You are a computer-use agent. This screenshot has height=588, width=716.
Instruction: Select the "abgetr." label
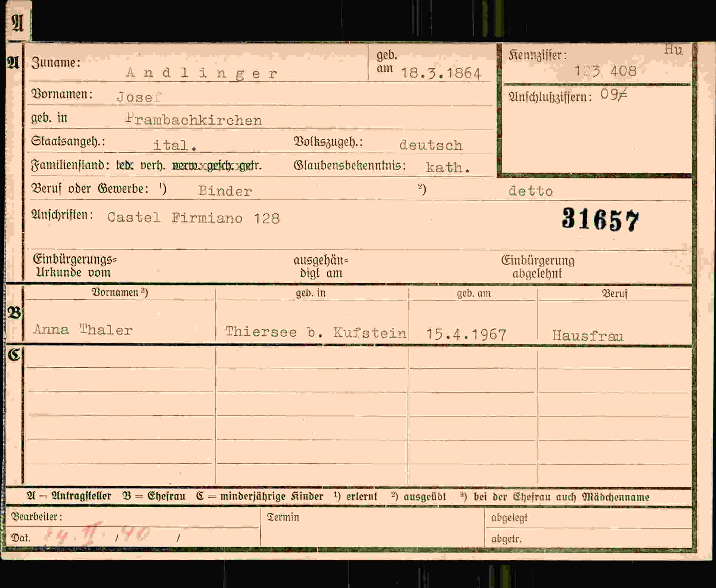pos(506,539)
